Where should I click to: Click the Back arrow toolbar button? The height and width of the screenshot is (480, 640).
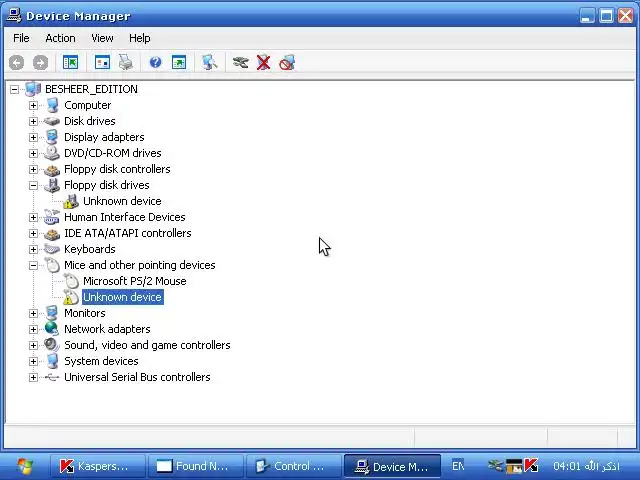pos(17,62)
